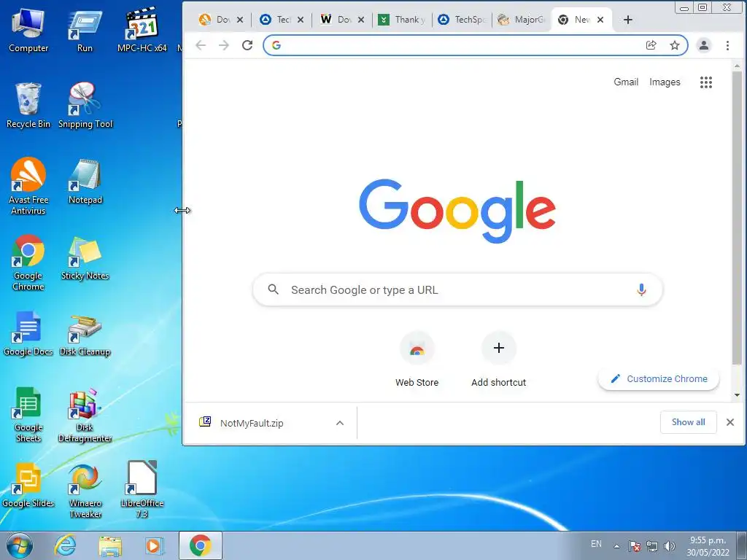Screen dimensions: 747x560
Task: Select the Run desktop shortcut
Action: pos(85,31)
